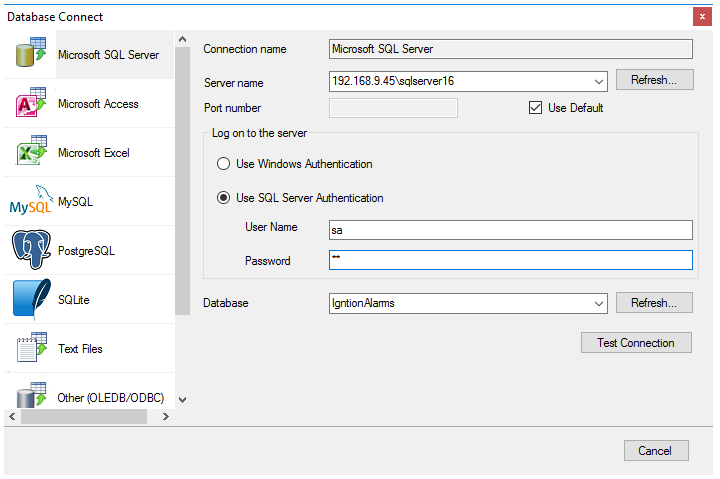Viewport: 720px width, 479px height.
Task: Click the vertical scrollbar thumb in database list
Action: coord(182,180)
